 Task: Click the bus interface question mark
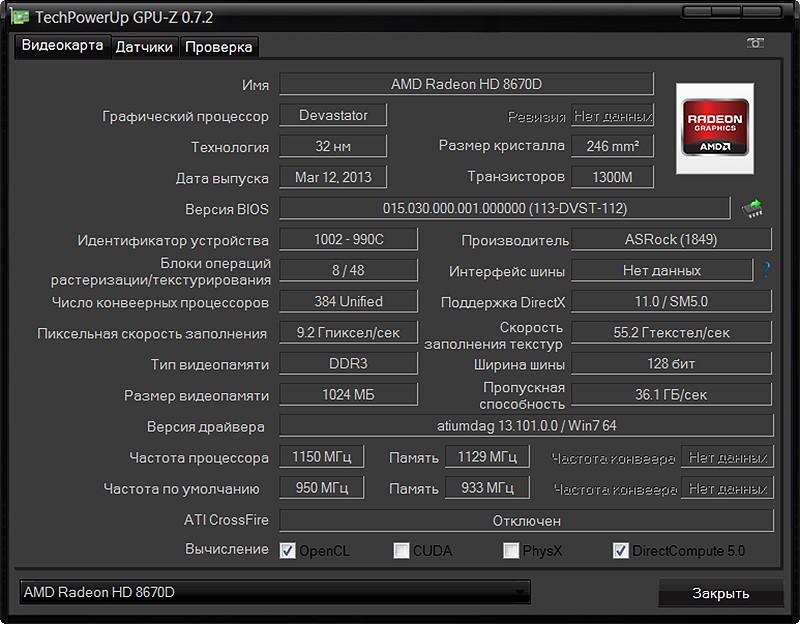coord(766,270)
